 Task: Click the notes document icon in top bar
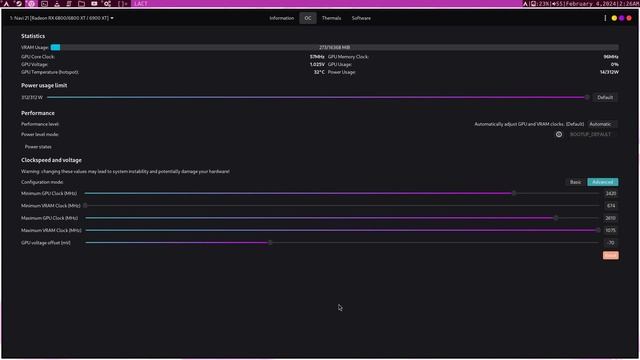click(x=69, y=4)
